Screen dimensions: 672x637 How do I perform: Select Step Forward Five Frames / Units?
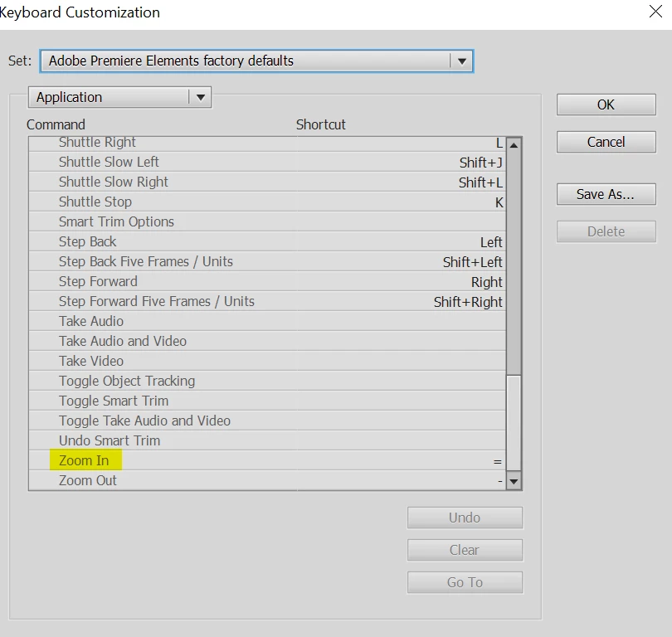click(x=267, y=301)
